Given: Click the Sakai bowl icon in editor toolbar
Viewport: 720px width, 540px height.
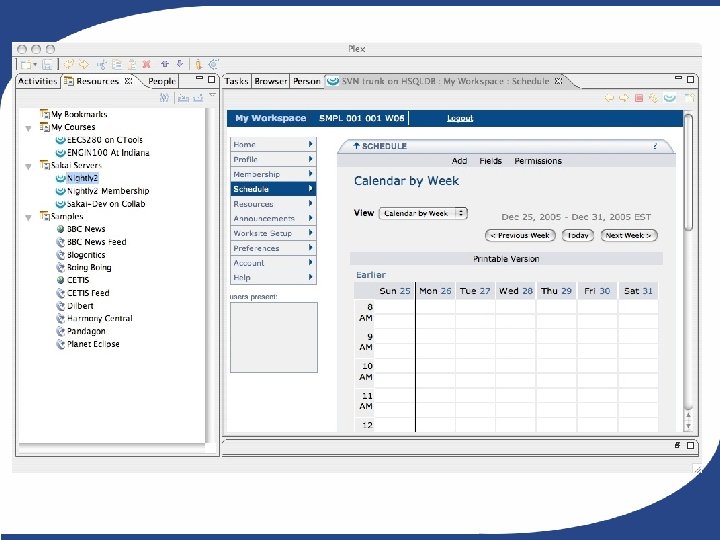Looking at the screenshot, I should (669, 98).
